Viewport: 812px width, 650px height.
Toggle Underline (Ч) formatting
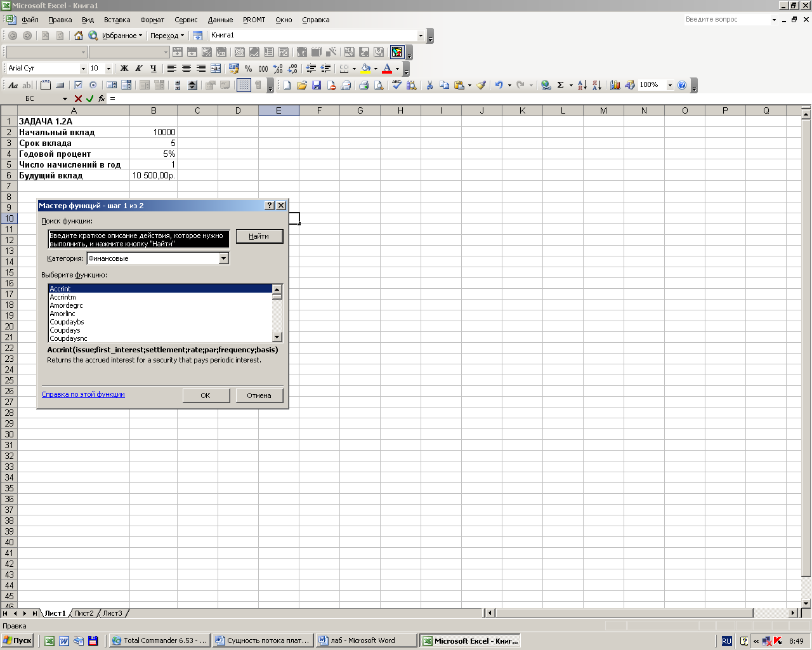153,69
